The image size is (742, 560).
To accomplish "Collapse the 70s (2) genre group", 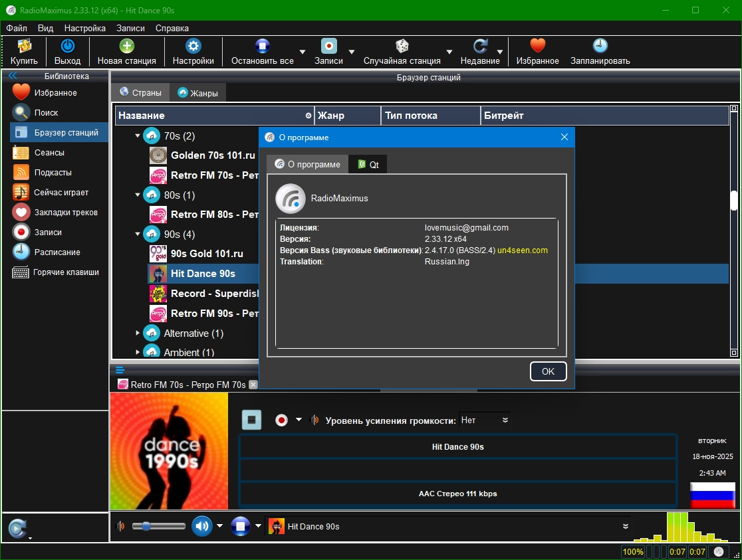I will pos(137,136).
